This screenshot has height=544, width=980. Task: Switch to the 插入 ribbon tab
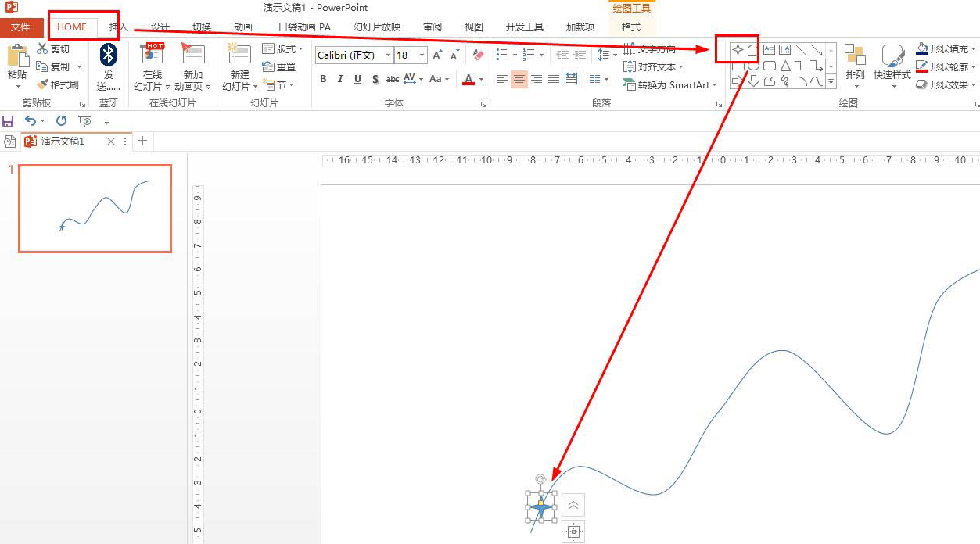coord(117,27)
